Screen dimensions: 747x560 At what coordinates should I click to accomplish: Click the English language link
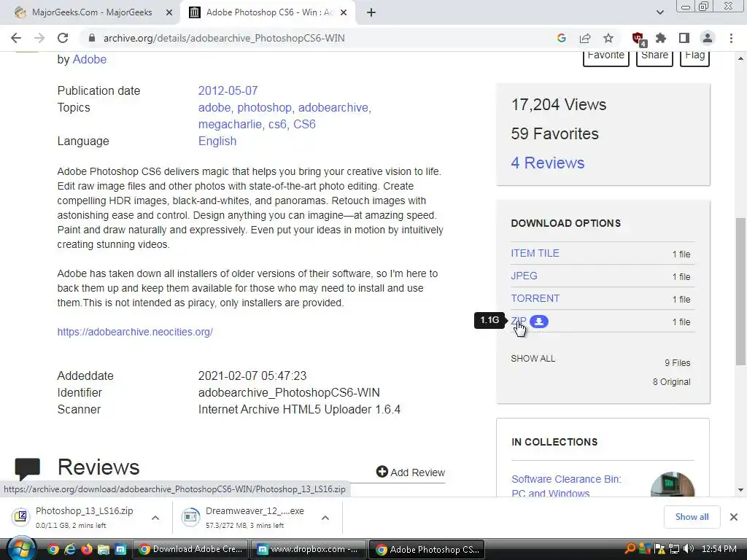(x=217, y=141)
